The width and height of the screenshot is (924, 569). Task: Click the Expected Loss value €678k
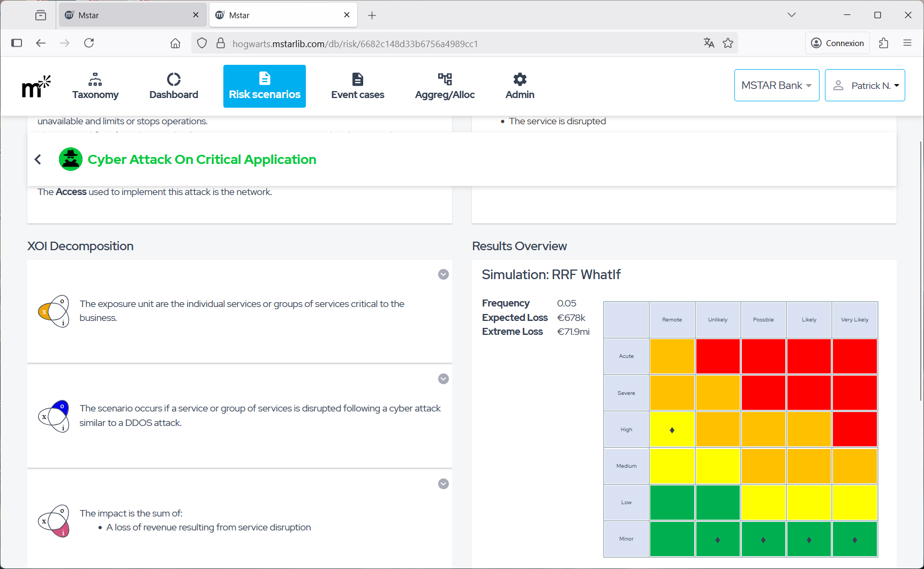pyautogui.click(x=571, y=318)
